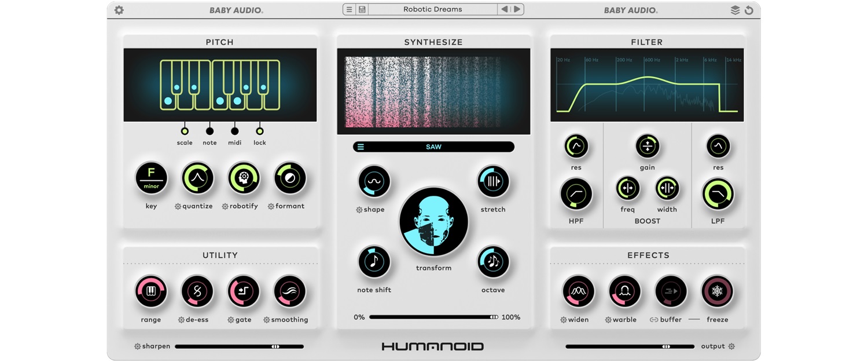
Task: Open output settings gear
Action: pyautogui.click(x=731, y=346)
